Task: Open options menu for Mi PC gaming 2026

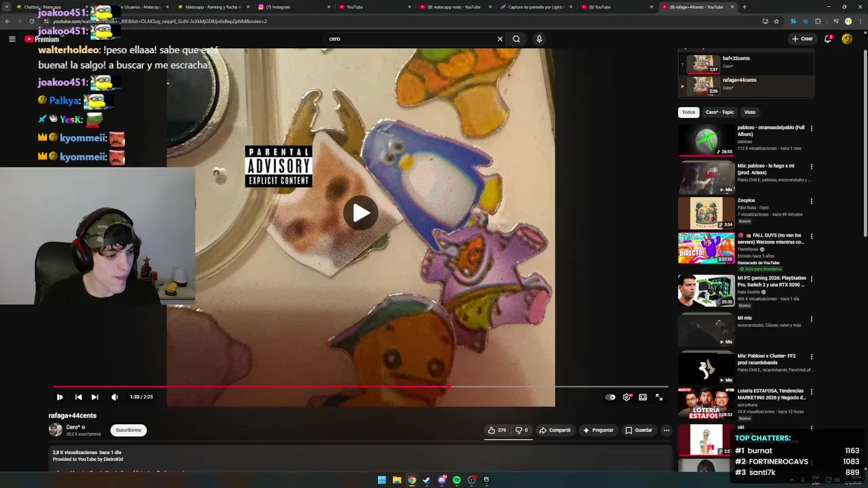Action: pos(811,279)
